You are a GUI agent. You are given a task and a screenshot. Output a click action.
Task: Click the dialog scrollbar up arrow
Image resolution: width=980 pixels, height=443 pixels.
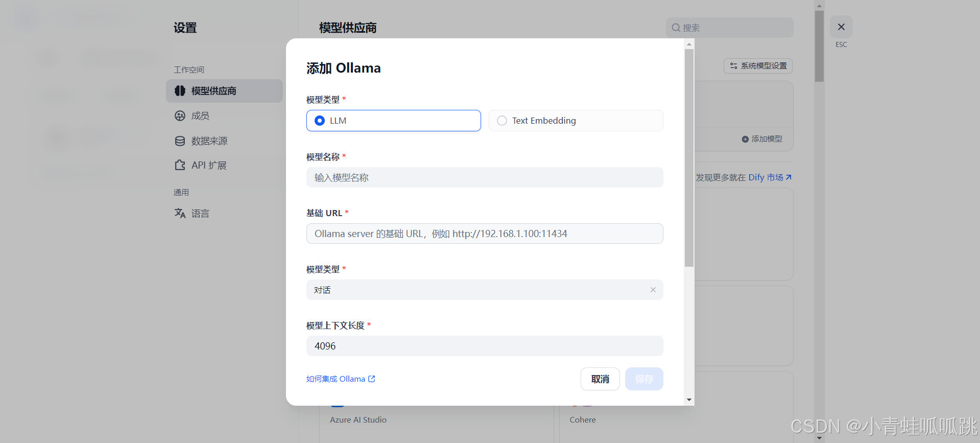[x=689, y=44]
